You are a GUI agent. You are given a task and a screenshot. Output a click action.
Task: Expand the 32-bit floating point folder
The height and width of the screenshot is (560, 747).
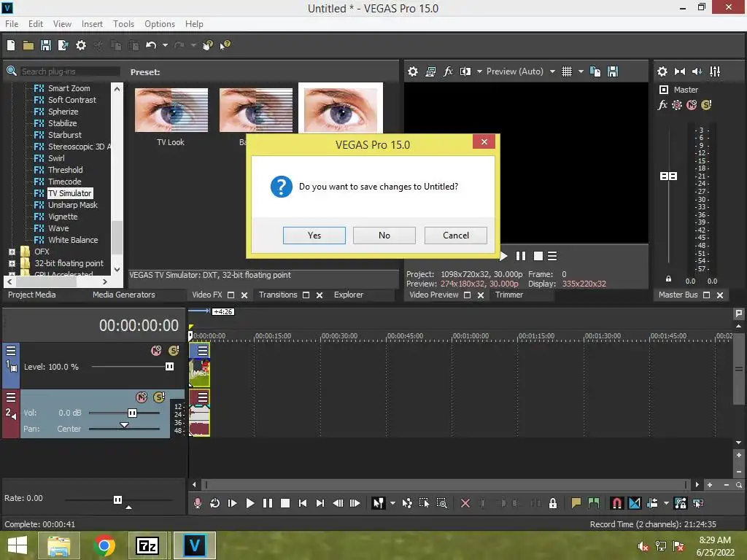[12, 263]
